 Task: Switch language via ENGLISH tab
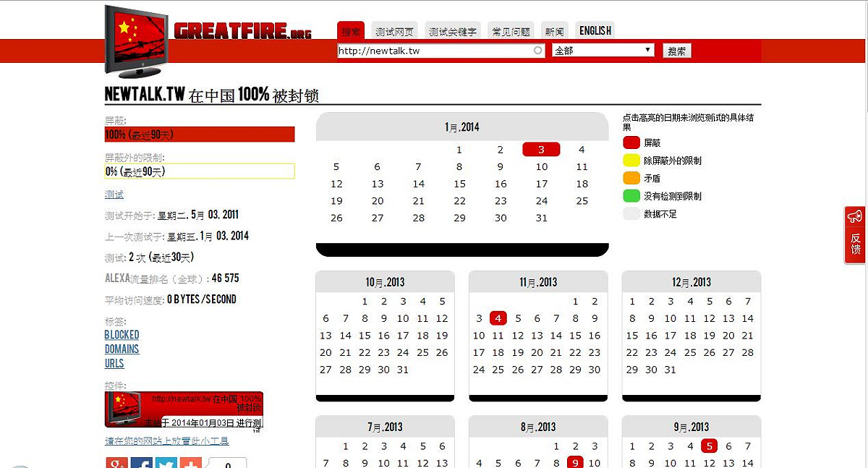point(595,31)
